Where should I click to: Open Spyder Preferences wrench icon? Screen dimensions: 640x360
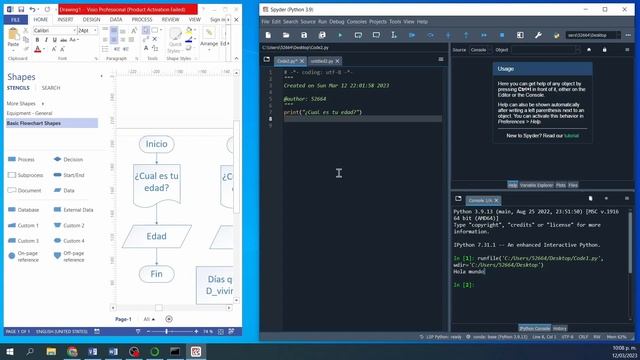point(538,36)
